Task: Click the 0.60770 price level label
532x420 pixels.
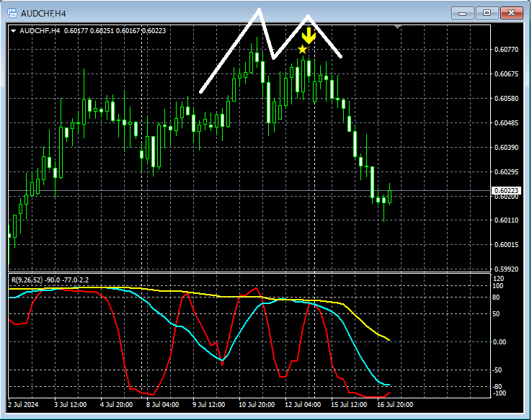Action: coord(506,50)
